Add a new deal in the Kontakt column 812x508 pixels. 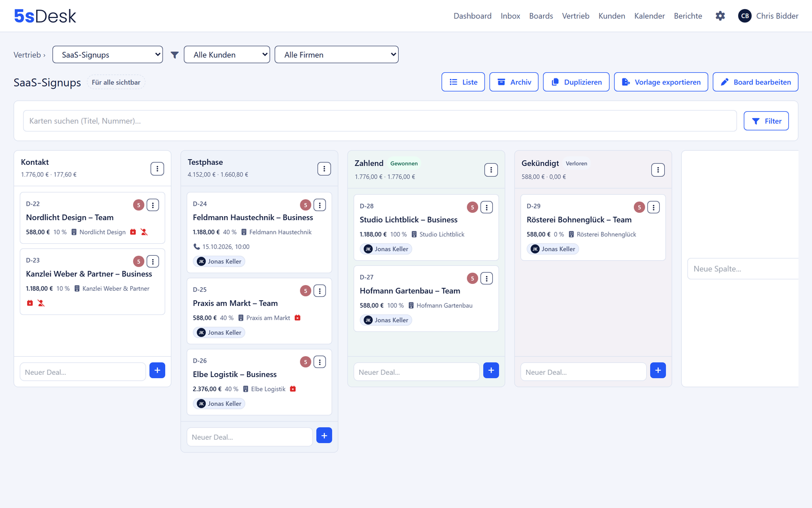tap(157, 370)
